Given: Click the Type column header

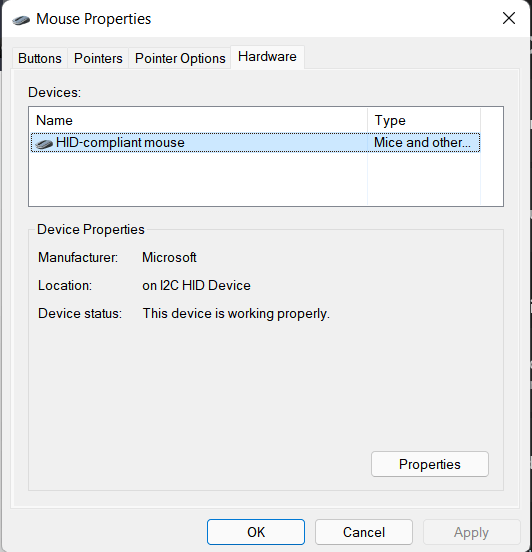Looking at the screenshot, I should [424, 120].
